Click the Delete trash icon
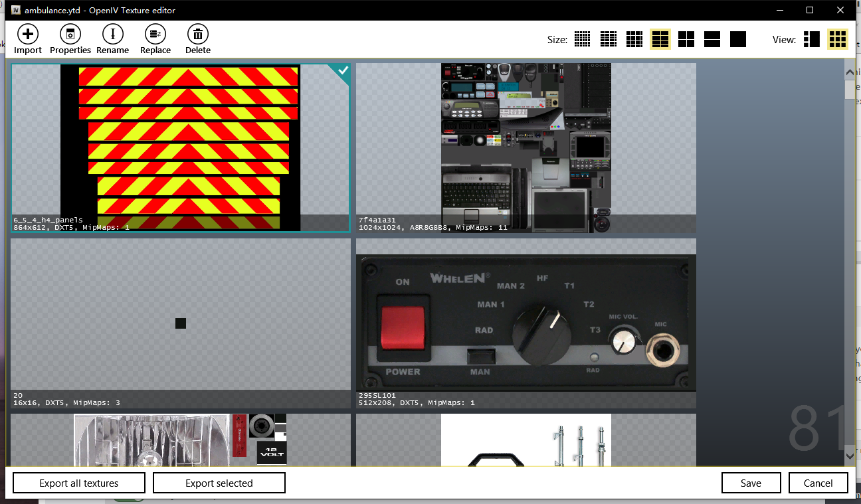This screenshot has height=504, width=861. (x=198, y=35)
